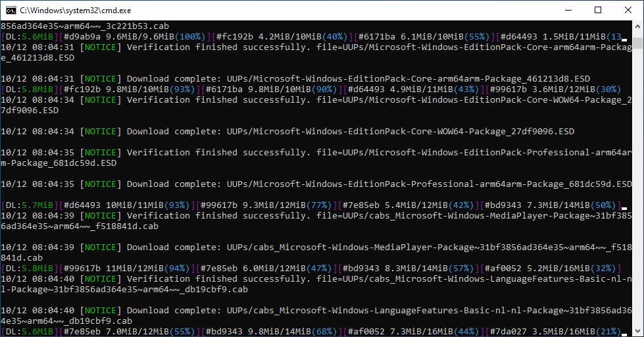The image size is (644, 337).
Task: Click progress text #7da027 3.5MiB/16MiB(21%)
Action: (x=555, y=331)
